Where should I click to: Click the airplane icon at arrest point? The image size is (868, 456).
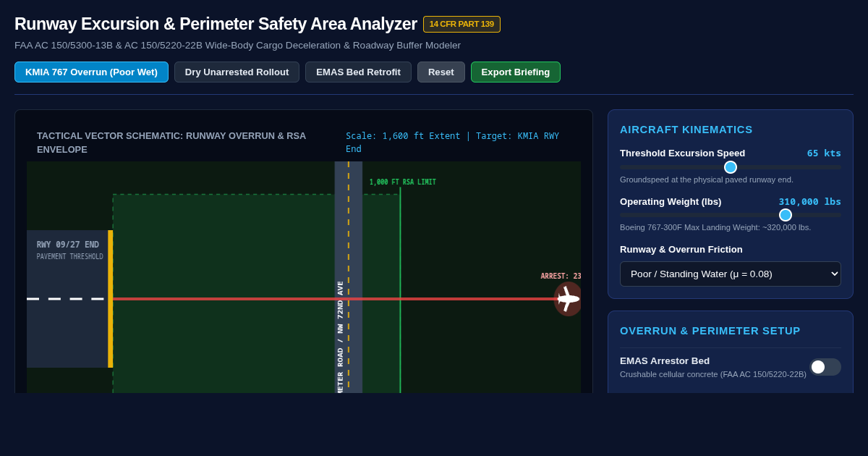pos(568,299)
